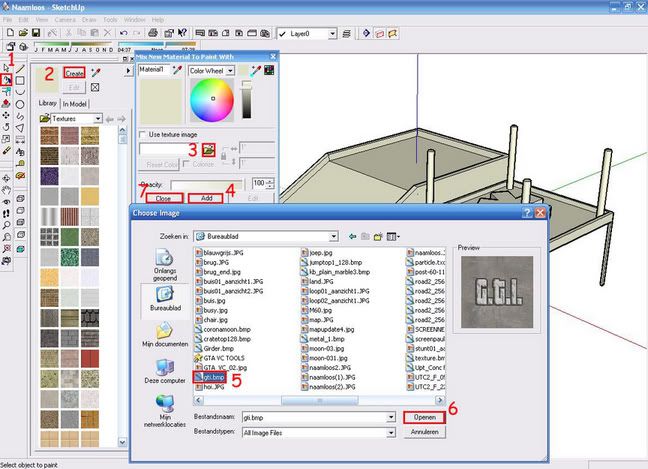Switch to the Library tab

(x=48, y=103)
